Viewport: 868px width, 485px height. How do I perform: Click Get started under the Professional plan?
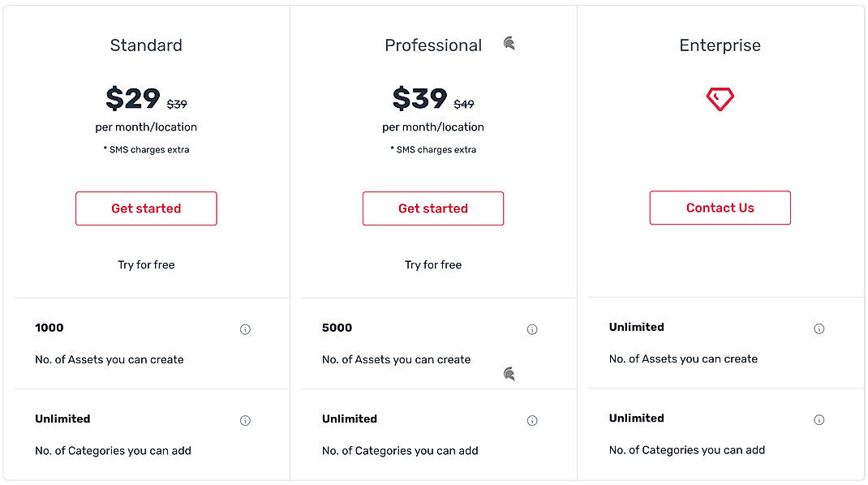[x=433, y=208]
